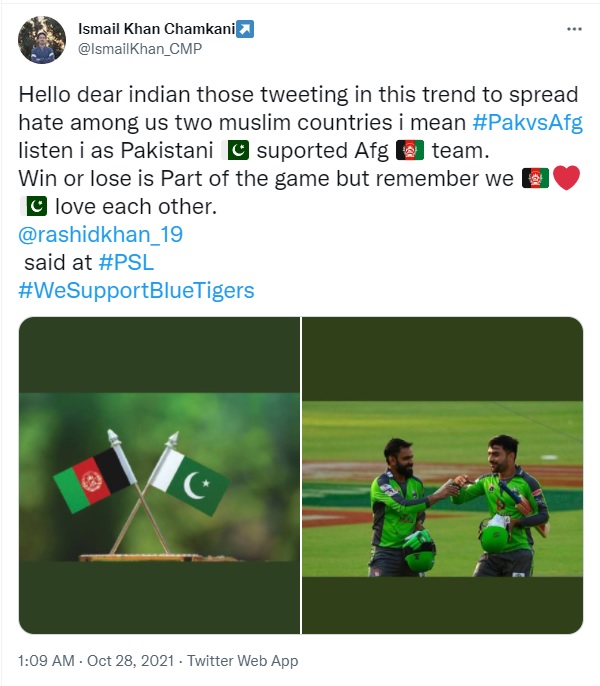Open the #PakvsAfg hashtag
The image size is (600, 686).
coord(528,122)
